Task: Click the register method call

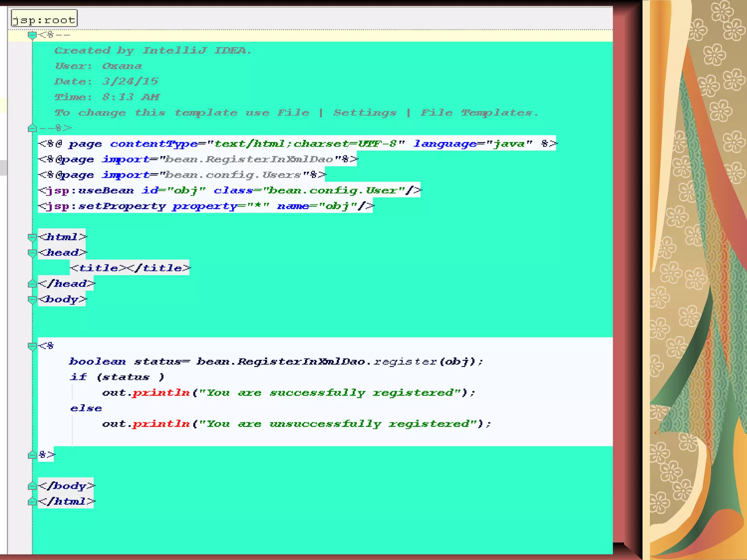Action: pyautogui.click(x=405, y=361)
